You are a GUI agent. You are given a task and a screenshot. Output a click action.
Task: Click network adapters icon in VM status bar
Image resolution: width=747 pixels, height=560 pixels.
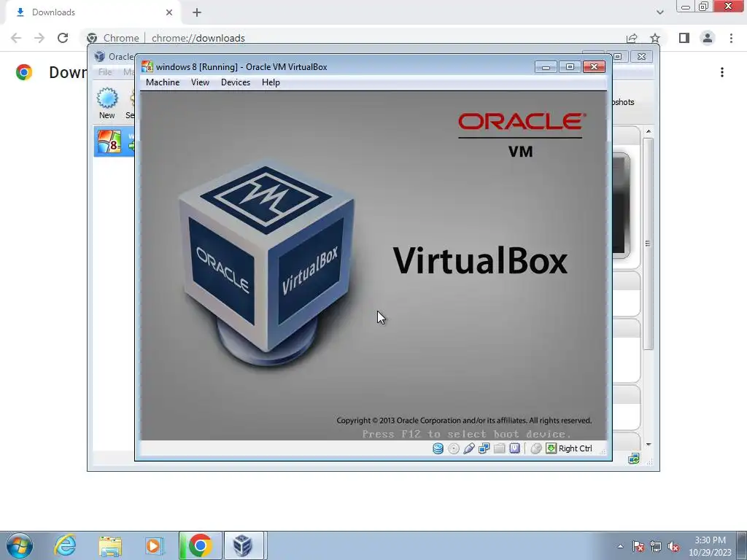tap(484, 448)
